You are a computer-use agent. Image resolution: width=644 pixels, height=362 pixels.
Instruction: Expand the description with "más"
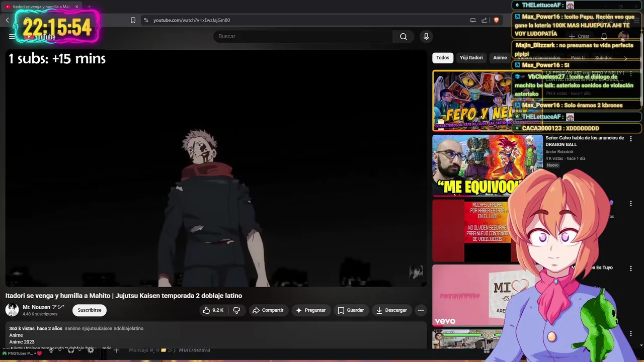pos(107,348)
